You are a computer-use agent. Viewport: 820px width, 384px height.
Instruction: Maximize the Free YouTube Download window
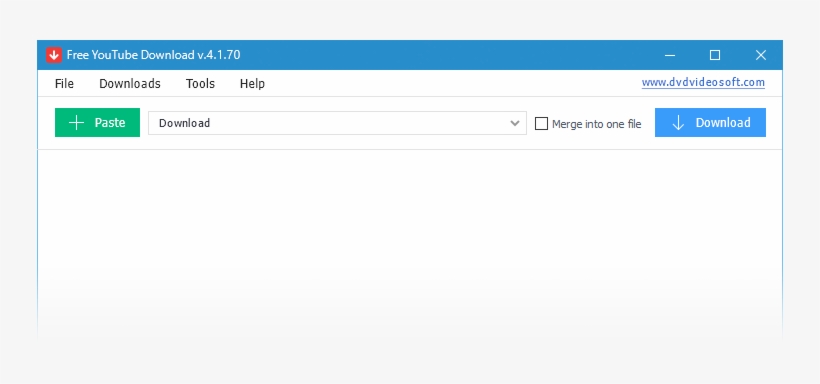[x=715, y=55]
